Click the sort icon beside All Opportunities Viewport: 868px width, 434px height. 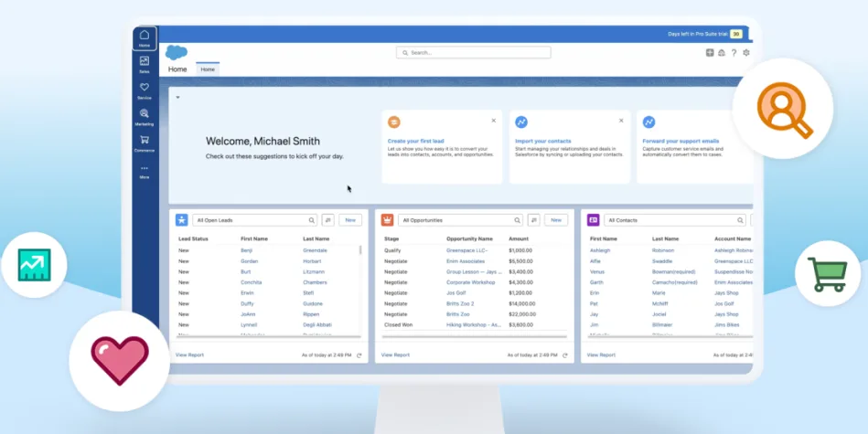[533, 220]
